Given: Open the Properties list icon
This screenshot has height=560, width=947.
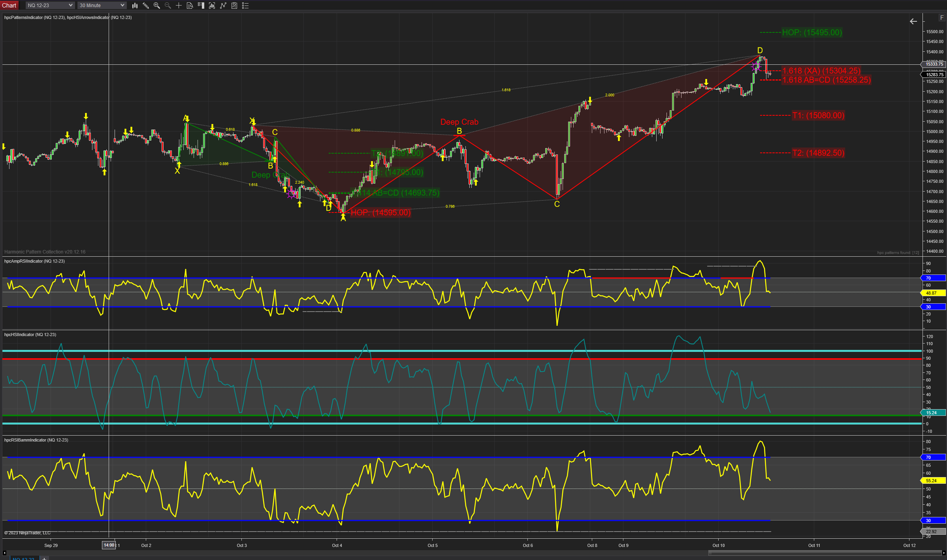Looking at the screenshot, I should point(245,6).
